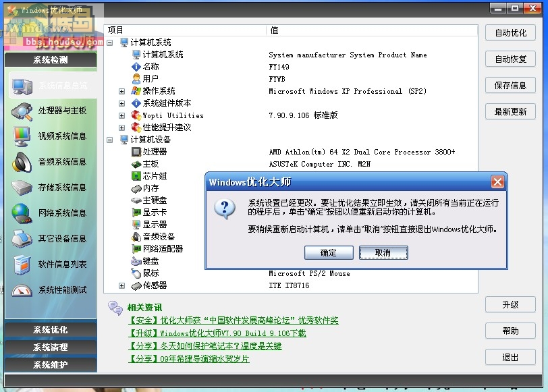548x392 pixels.
Task: Click the Wopti Utilities icon in tree
Action: 136,115
